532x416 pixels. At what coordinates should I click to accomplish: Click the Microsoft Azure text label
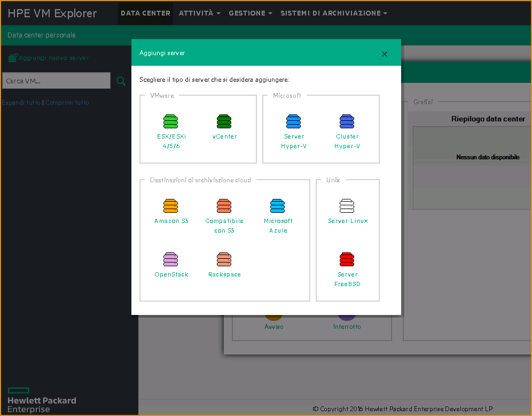(x=278, y=226)
